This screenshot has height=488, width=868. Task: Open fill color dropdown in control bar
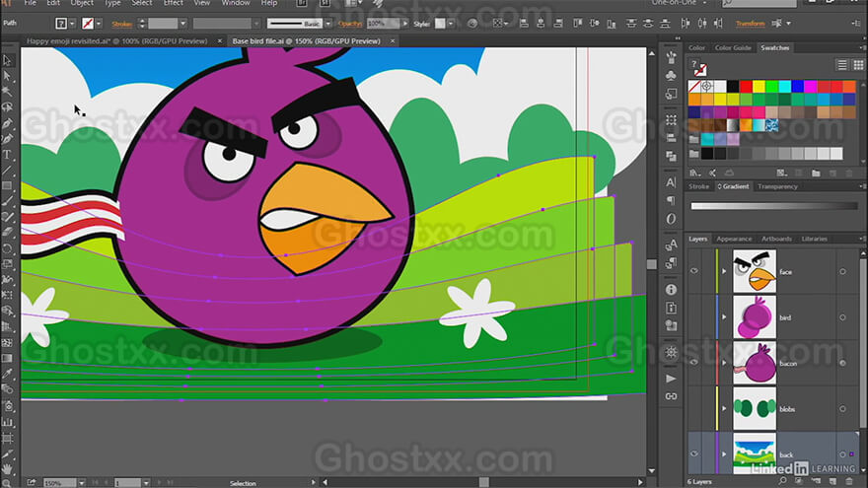(x=72, y=24)
